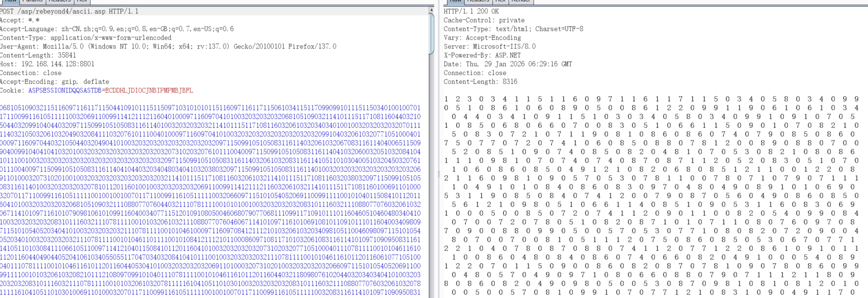Click the response Date header line

point(508,64)
